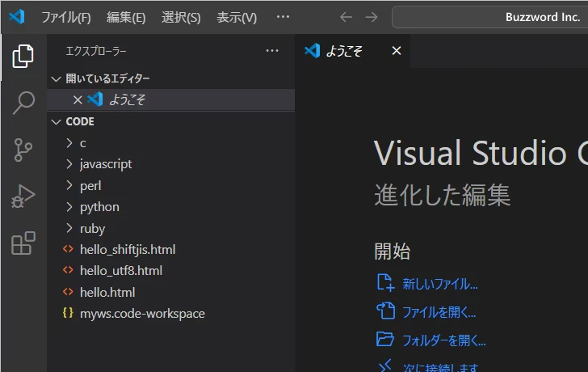Switch to the ようこそ tab

352,51
